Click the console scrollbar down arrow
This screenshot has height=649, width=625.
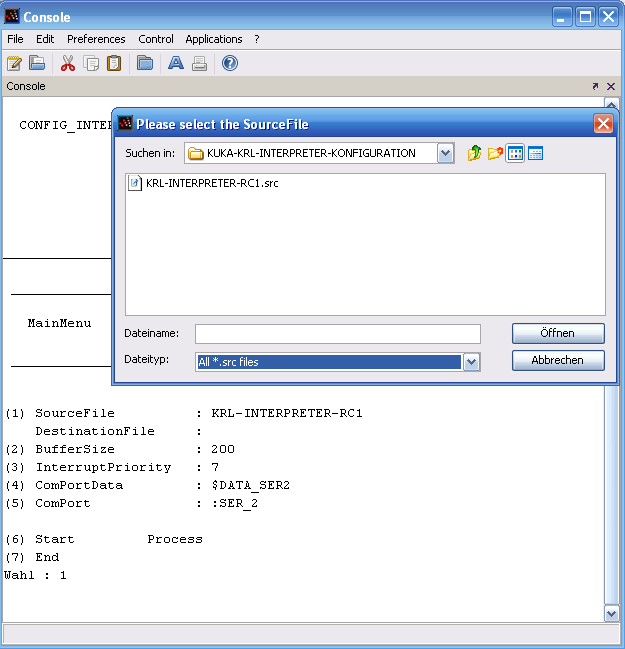[611, 613]
